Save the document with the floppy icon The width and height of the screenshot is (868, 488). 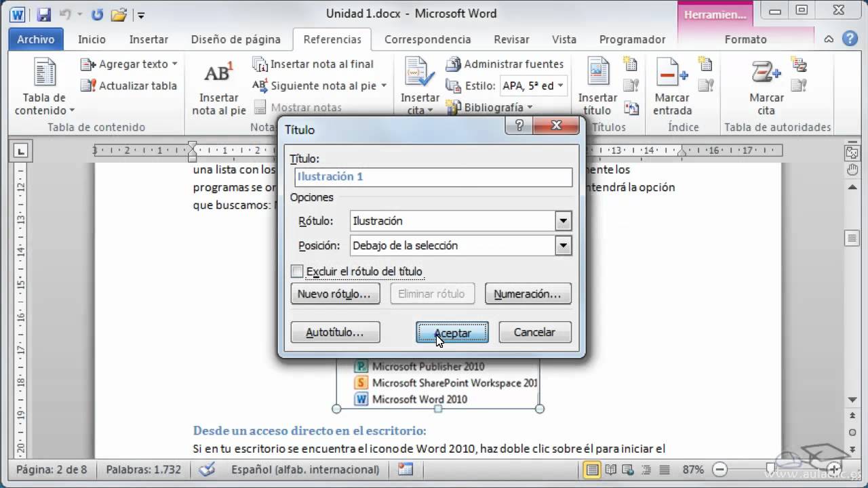point(44,14)
